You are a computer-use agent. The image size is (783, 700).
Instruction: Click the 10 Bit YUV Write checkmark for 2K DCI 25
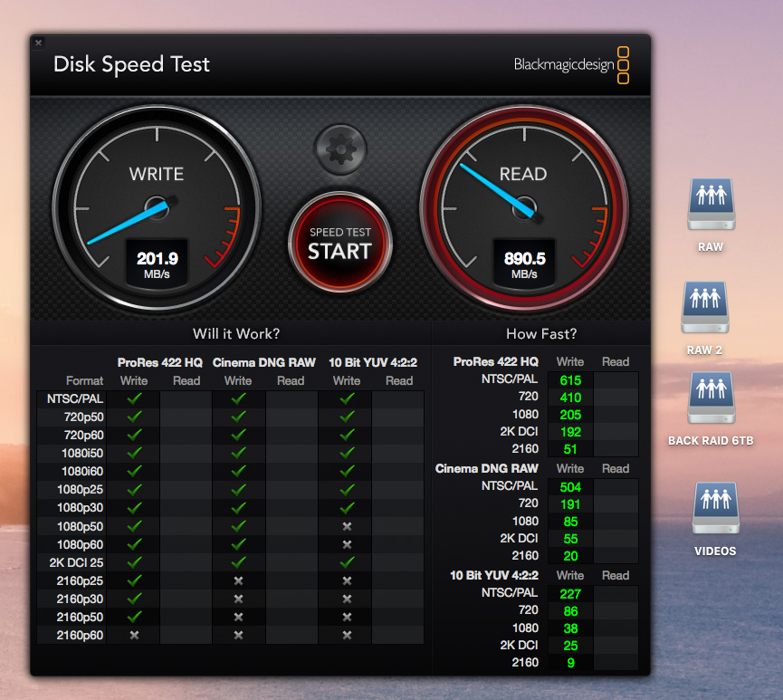(347, 562)
